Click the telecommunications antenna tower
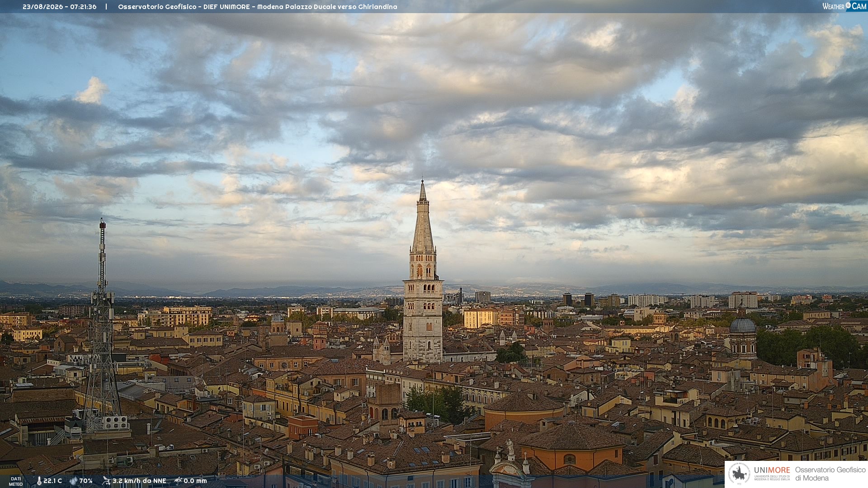Viewport: 868px width, 488px height. click(102, 325)
